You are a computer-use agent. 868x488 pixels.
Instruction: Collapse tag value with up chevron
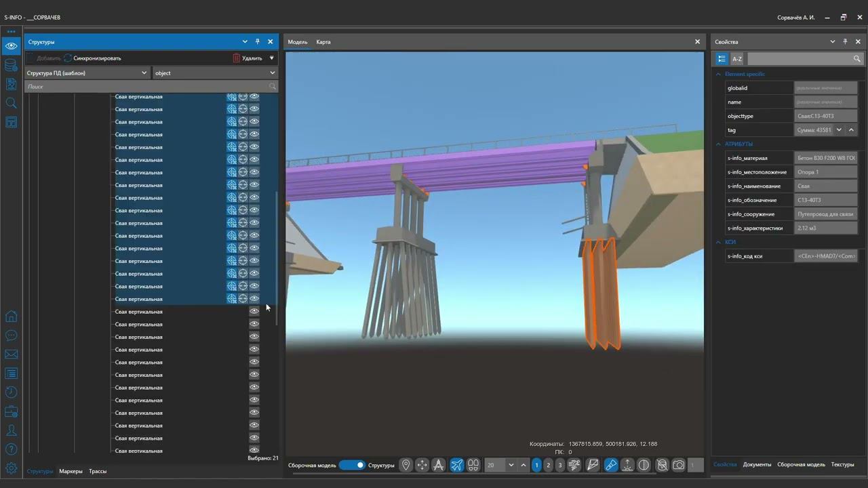tap(852, 130)
